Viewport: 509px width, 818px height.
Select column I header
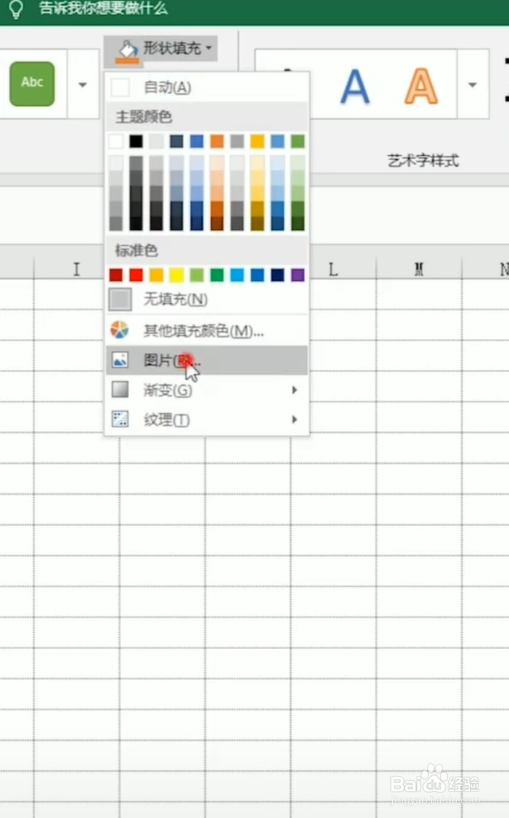pyautogui.click(x=77, y=269)
